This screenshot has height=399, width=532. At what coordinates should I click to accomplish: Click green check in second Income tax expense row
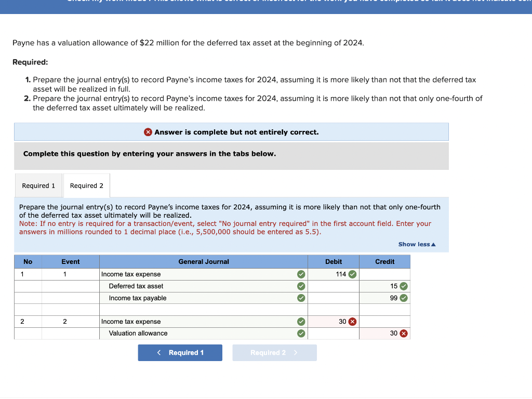301,322
